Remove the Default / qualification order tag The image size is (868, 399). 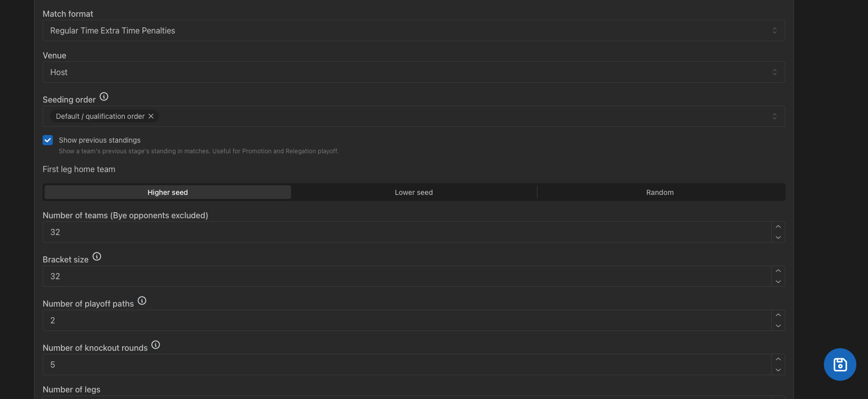[151, 116]
